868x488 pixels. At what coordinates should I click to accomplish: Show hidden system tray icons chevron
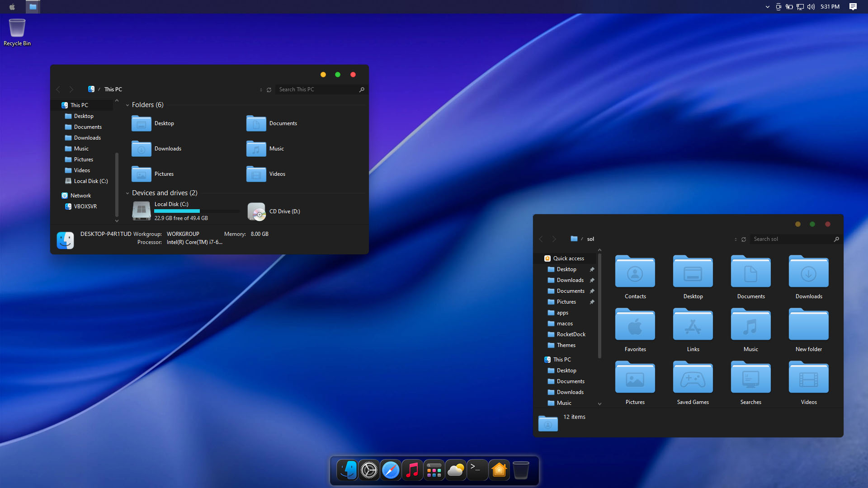coord(767,7)
